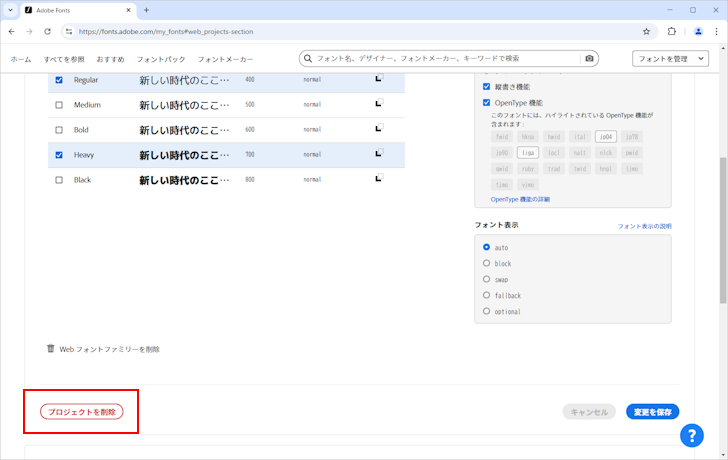
Task: Click the copy icon in the Heavy row
Action: (379, 154)
